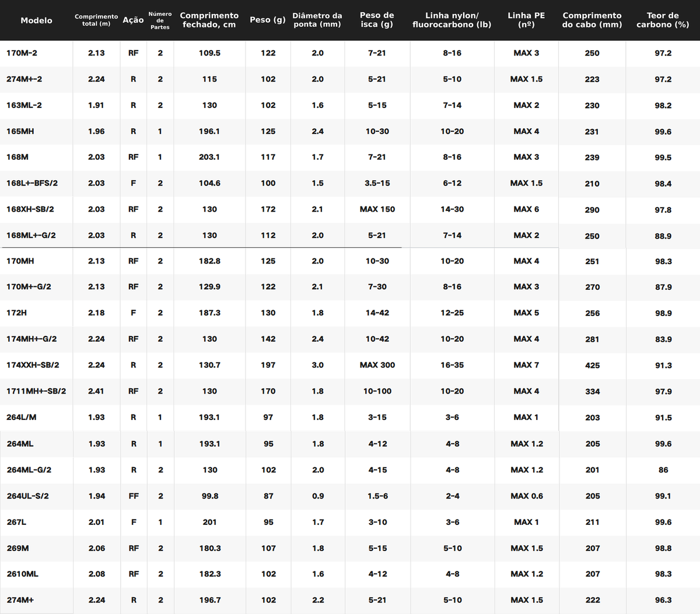The image size is (700, 614).
Task: Click the Modelo column header
Action: tap(36, 20)
